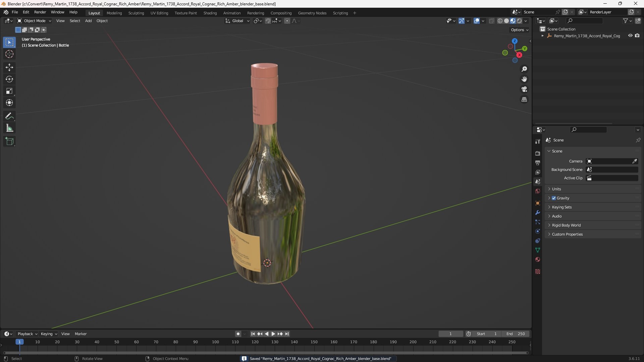Expand the Rigid Body World panel
The height and width of the screenshot is (362, 644).
pos(593,225)
